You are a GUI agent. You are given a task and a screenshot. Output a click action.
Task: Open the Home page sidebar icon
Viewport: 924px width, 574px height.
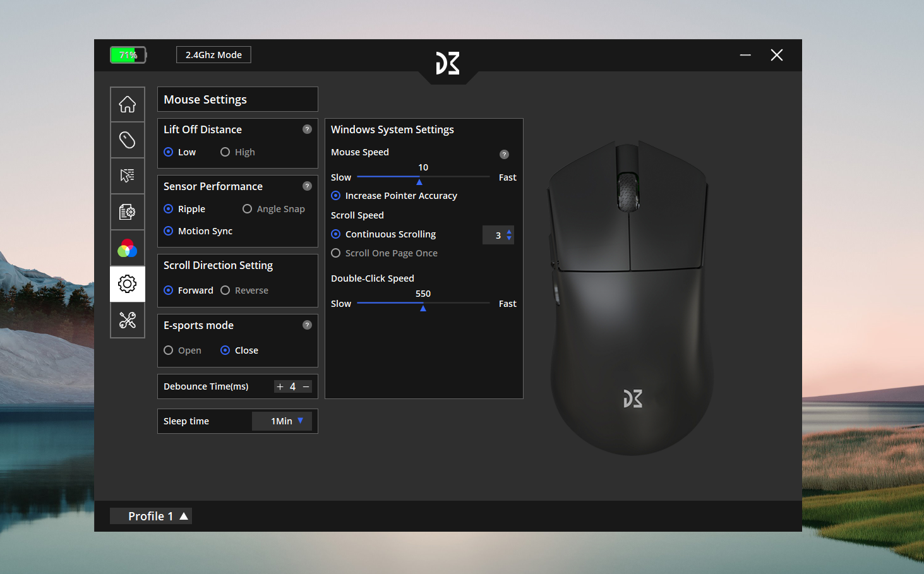pyautogui.click(x=128, y=104)
